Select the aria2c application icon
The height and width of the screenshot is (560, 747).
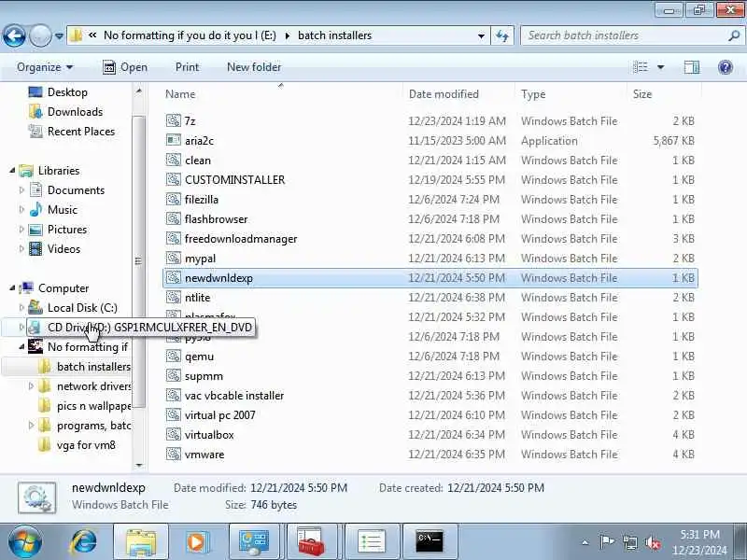tap(174, 140)
